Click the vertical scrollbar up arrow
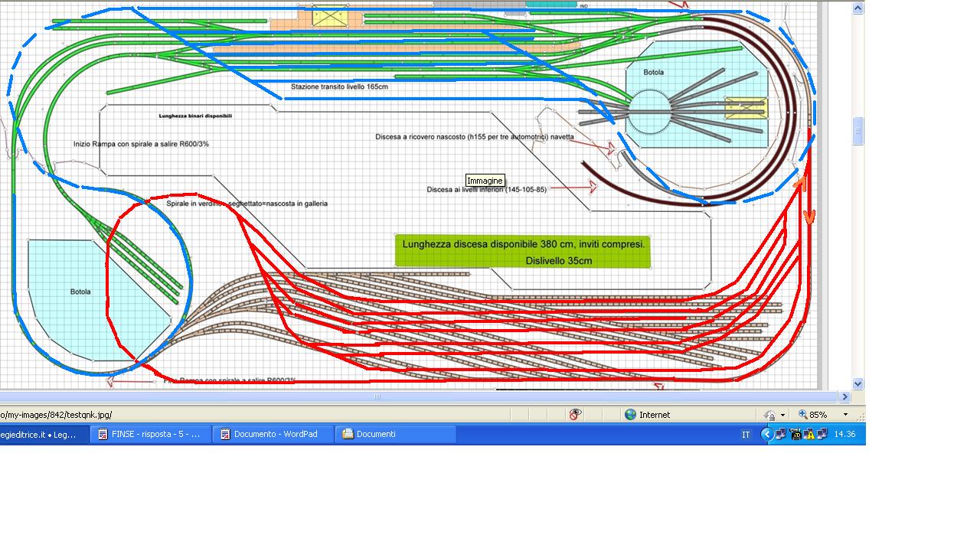Viewport: 980px width, 551px height. [x=858, y=8]
